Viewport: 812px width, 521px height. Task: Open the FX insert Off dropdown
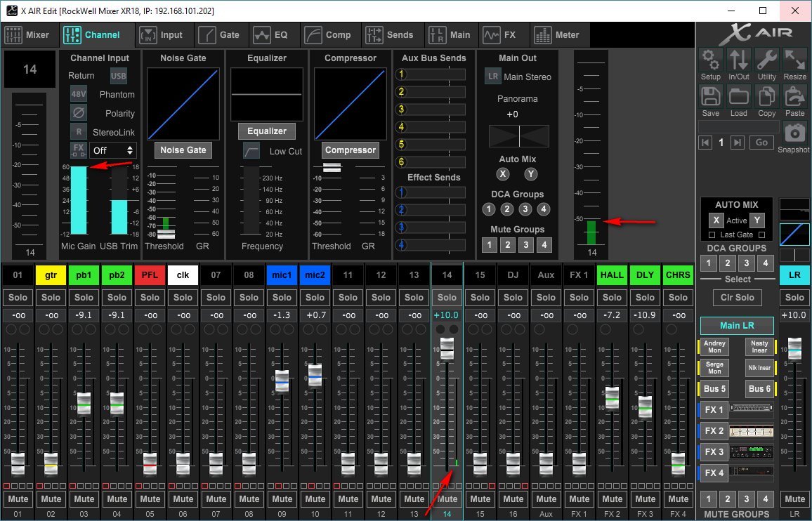[x=113, y=150]
